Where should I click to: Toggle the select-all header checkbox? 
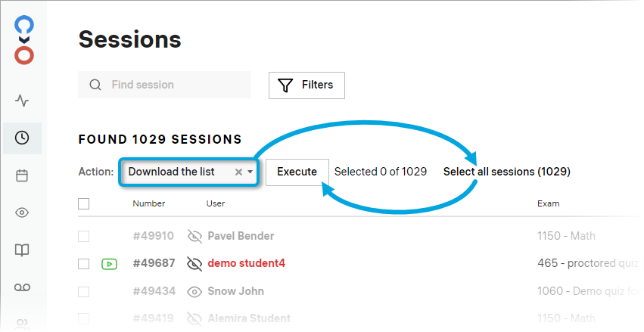(x=84, y=203)
